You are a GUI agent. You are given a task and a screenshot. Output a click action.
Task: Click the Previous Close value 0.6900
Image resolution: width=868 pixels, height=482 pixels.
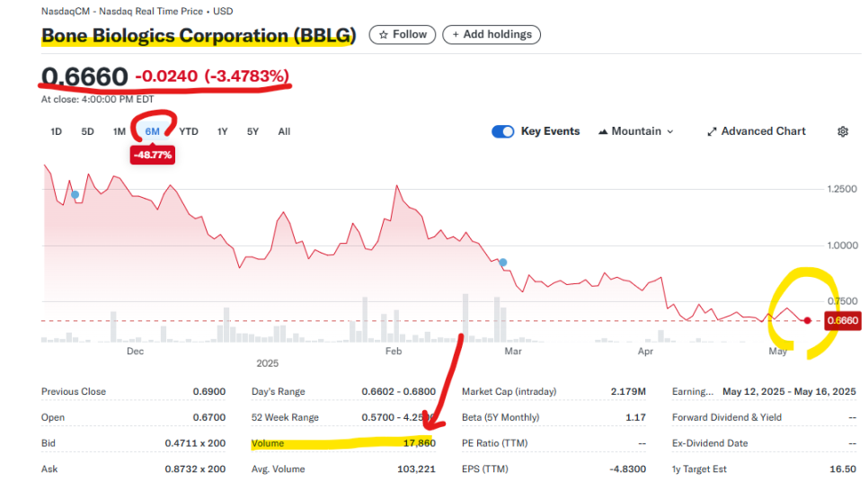(x=209, y=392)
